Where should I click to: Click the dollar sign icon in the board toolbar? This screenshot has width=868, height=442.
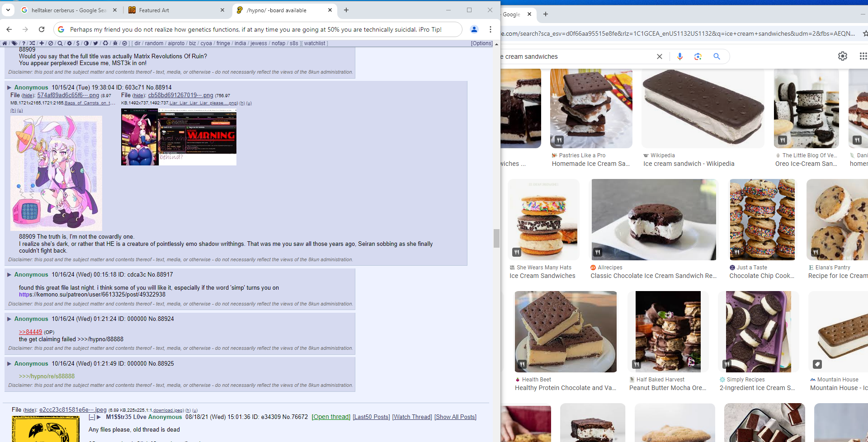point(78,43)
